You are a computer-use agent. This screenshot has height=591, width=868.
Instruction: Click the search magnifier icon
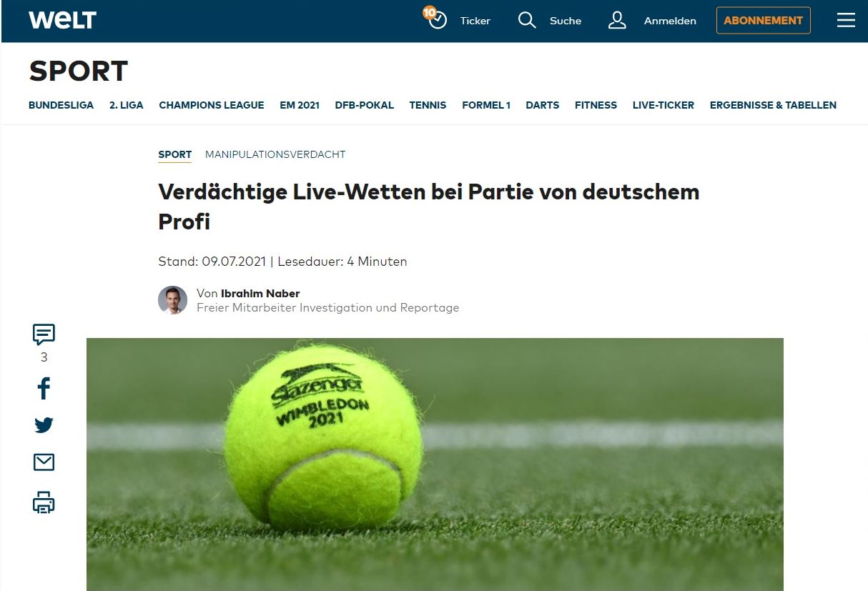pyautogui.click(x=527, y=20)
